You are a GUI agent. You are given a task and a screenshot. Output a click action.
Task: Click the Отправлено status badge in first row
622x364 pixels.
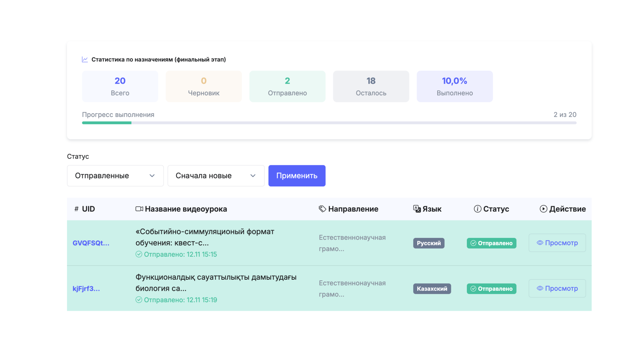tap(491, 243)
